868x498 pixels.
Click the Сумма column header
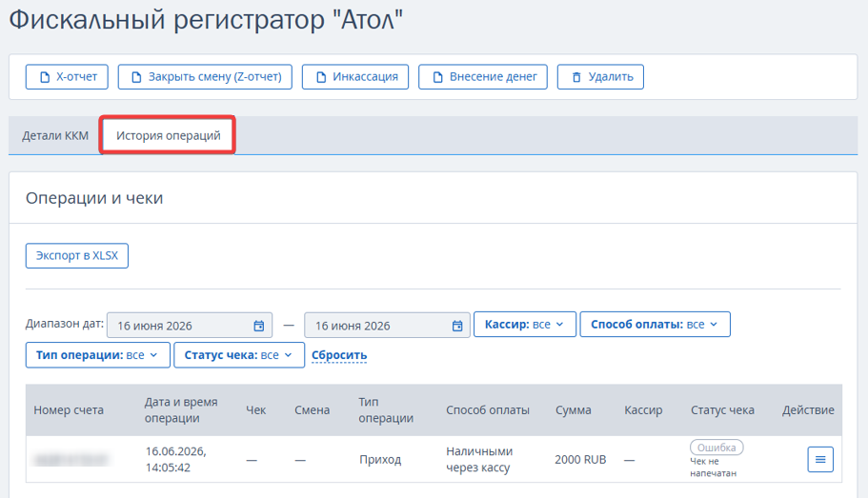point(574,410)
